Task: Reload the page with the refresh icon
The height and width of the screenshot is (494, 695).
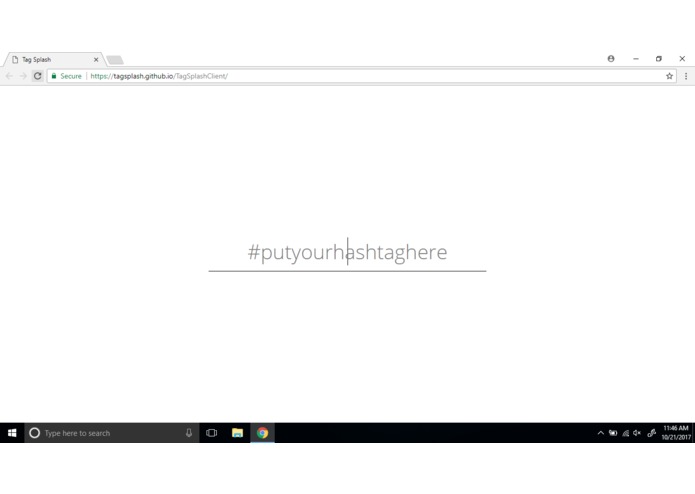Action: [x=38, y=76]
